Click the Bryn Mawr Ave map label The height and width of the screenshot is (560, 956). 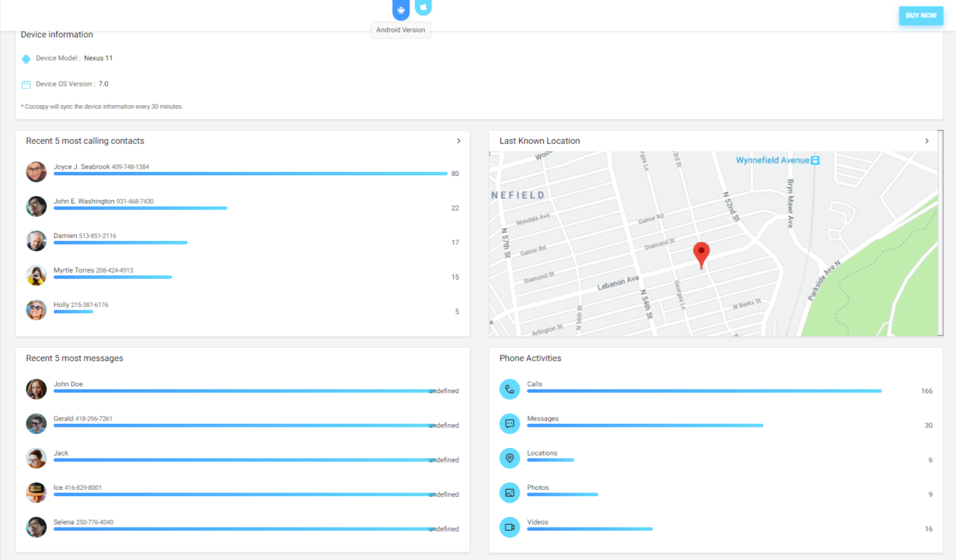pyautogui.click(x=790, y=203)
